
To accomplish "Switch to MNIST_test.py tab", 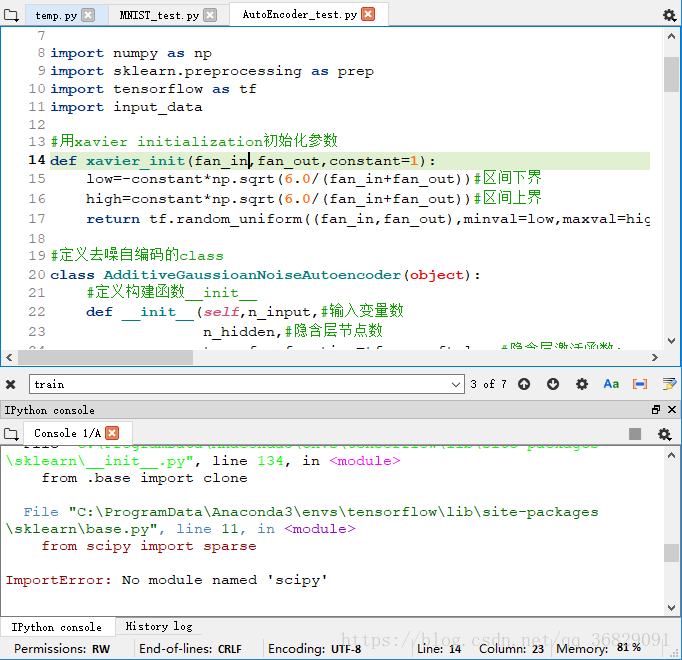I will (158, 15).
